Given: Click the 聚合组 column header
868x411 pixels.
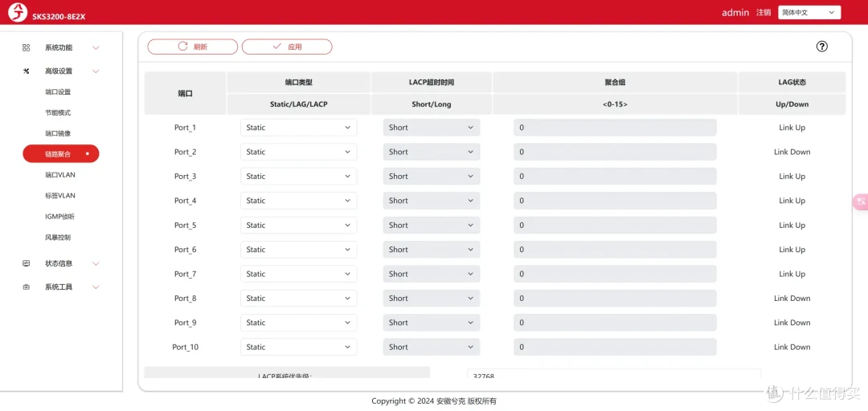Looking at the screenshot, I should 615,82.
